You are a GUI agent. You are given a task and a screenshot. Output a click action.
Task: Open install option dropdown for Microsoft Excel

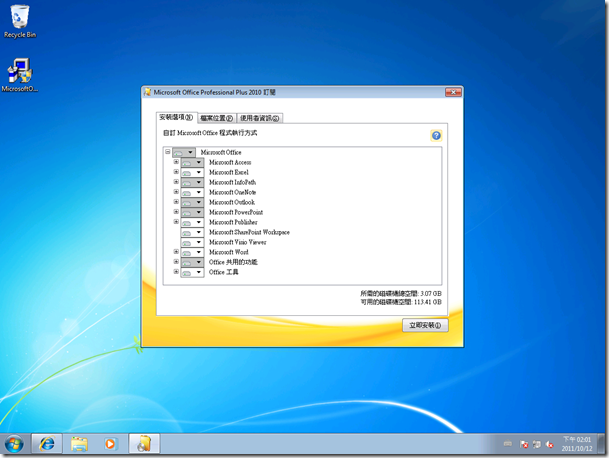coord(192,172)
